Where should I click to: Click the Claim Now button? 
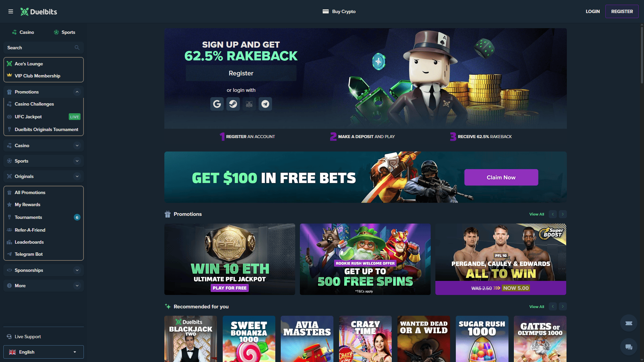(x=501, y=177)
